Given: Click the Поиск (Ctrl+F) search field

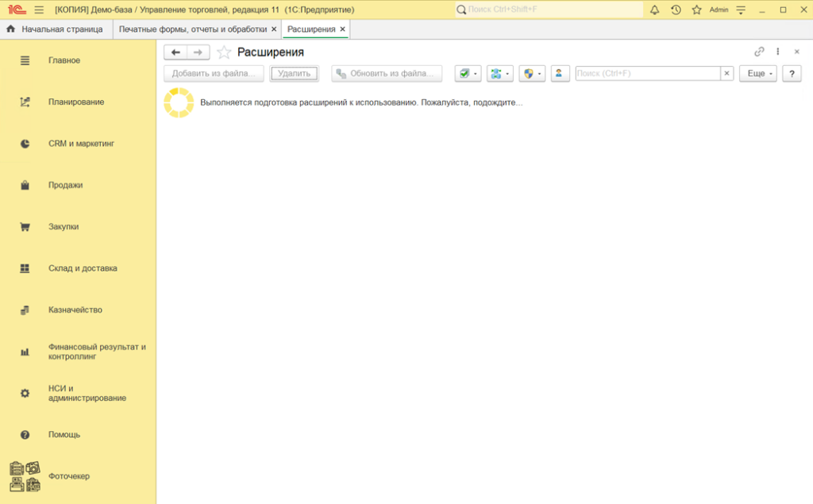Looking at the screenshot, I should coord(647,73).
